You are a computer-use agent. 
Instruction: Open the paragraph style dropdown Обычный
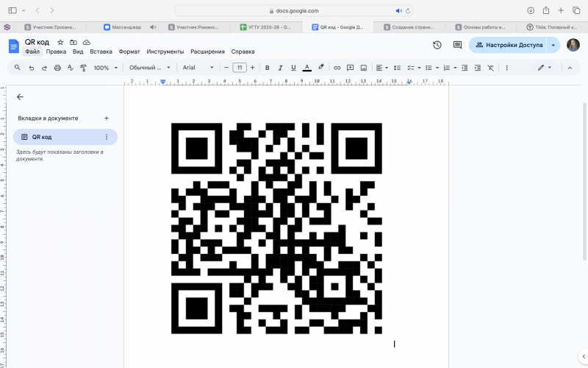click(150, 68)
